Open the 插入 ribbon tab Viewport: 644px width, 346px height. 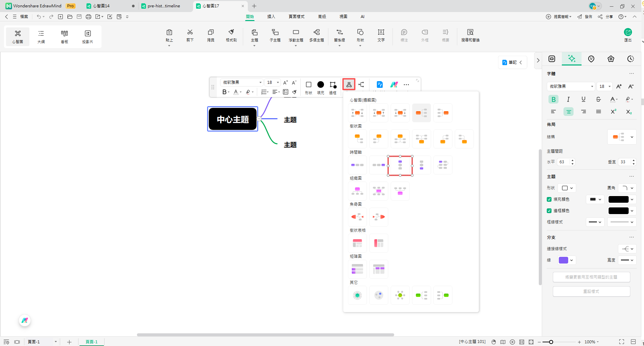(271, 16)
